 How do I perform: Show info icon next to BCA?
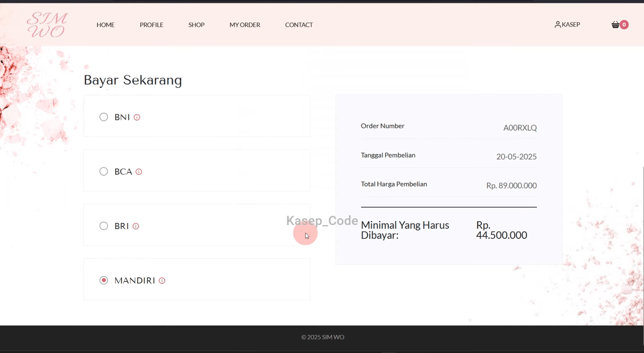[x=139, y=172]
